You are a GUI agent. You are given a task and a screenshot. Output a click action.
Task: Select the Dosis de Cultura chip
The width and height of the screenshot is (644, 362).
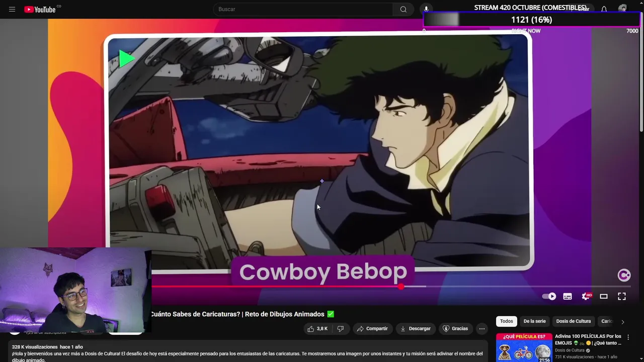click(x=574, y=321)
